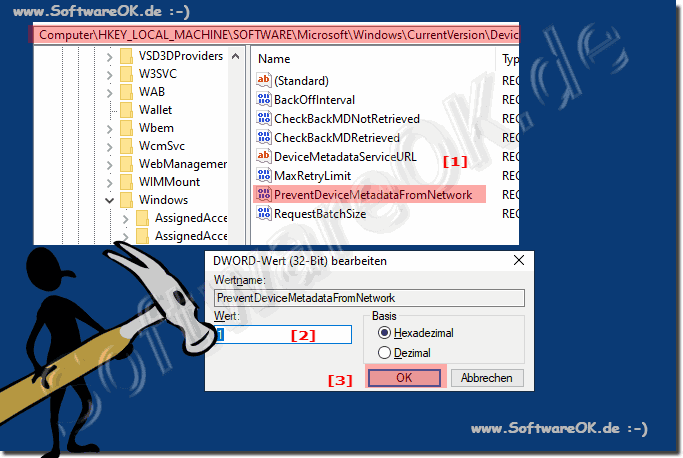Select the BackOffInterval value name

(314, 99)
